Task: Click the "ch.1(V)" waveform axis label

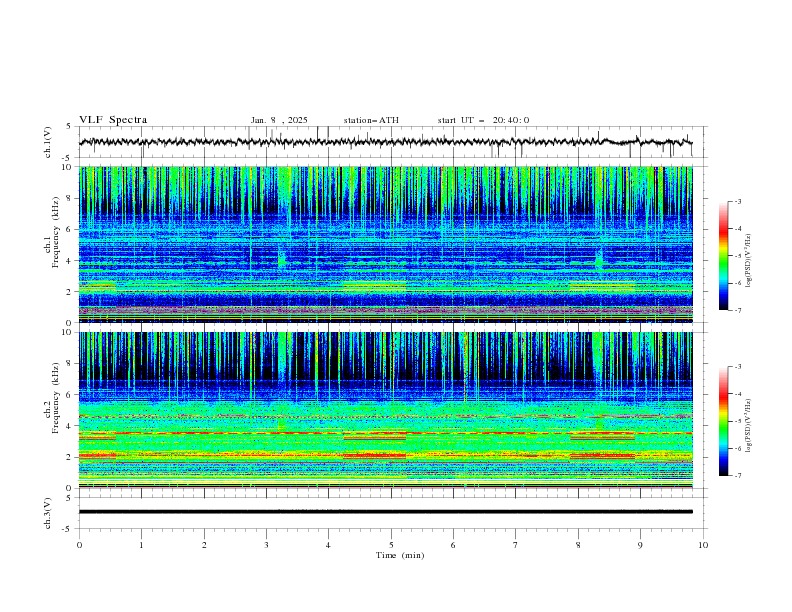Action: coord(48,142)
